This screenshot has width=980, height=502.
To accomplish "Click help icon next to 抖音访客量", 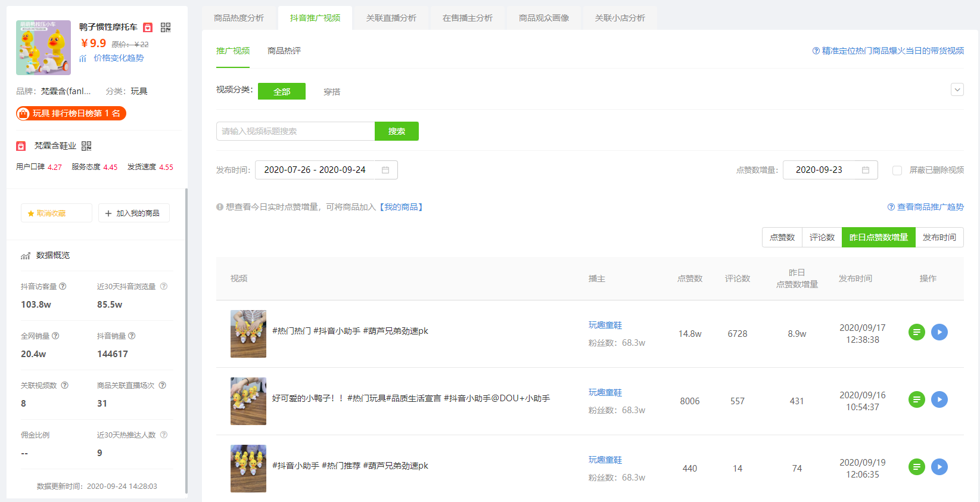I will (x=63, y=286).
